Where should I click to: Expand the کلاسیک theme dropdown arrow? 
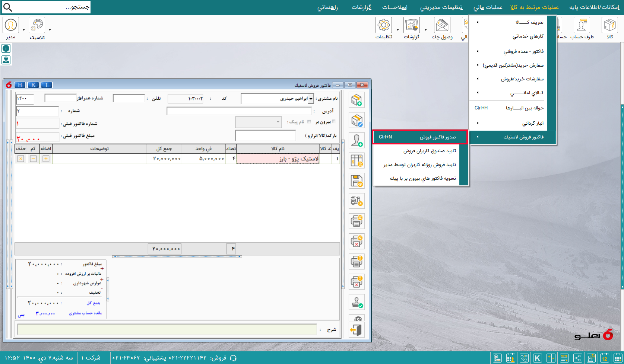tap(50, 30)
